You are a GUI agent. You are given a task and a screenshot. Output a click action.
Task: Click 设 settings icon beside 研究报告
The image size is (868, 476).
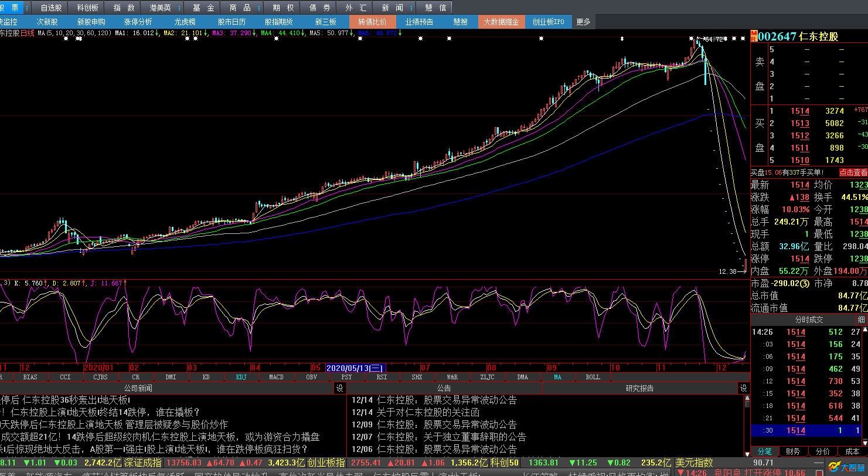click(x=743, y=388)
